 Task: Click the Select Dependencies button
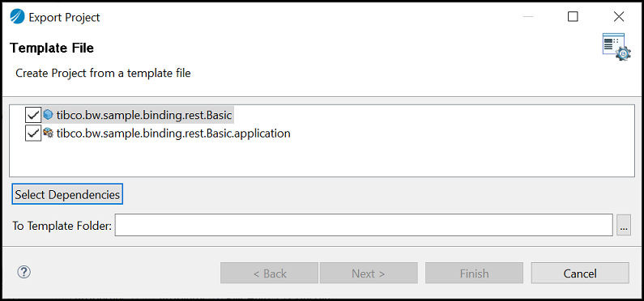pyautogui.click(x=67, y=194)
